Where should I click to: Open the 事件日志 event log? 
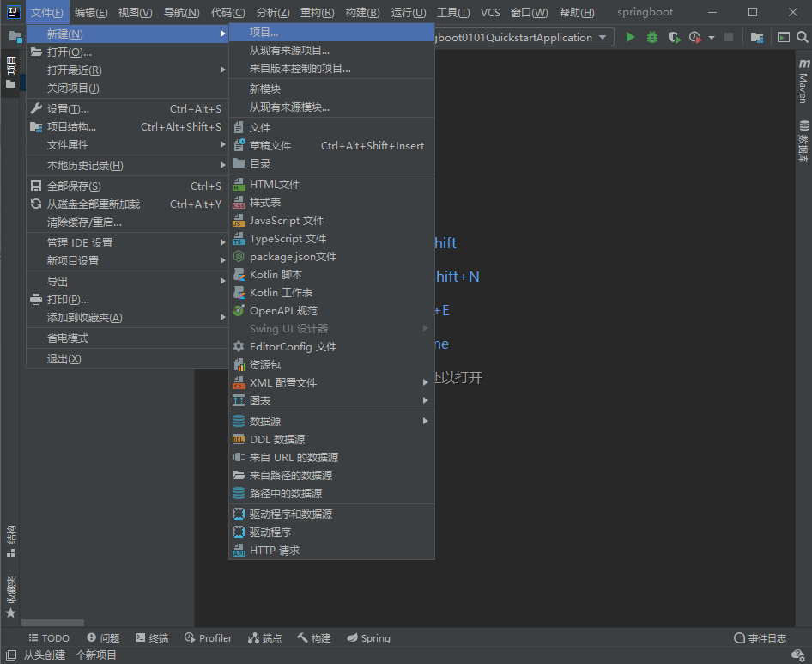click(760, 638)
